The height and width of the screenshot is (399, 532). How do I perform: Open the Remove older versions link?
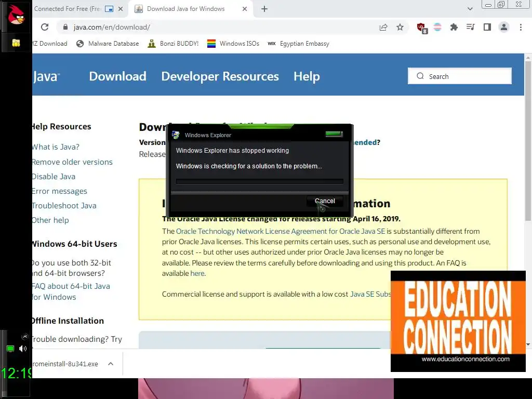(x=72, y=162)
